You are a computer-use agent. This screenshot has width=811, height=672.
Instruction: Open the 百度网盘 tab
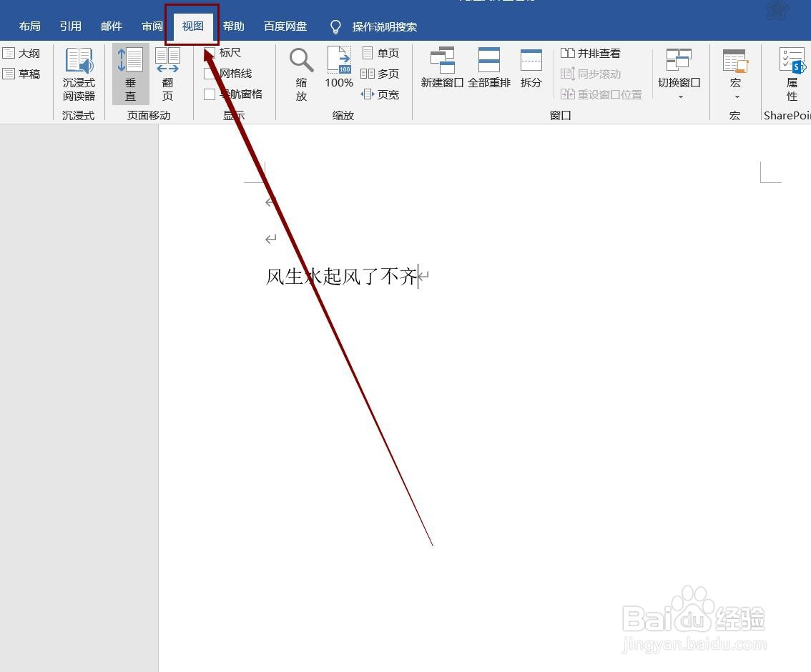[285, 26]
